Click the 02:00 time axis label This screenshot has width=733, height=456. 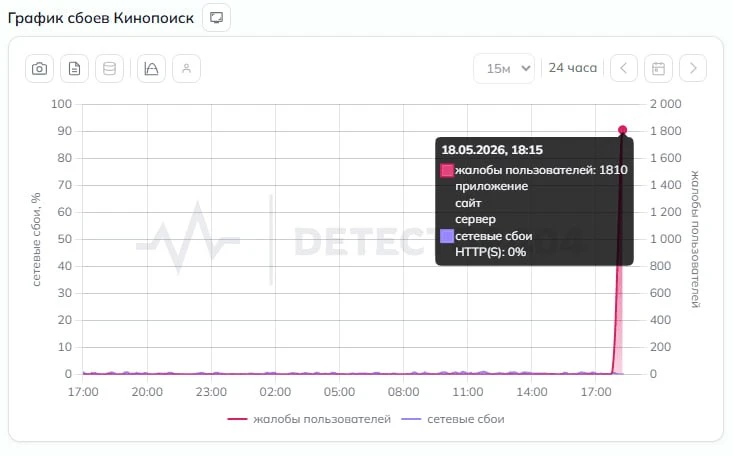coord(275,392)
